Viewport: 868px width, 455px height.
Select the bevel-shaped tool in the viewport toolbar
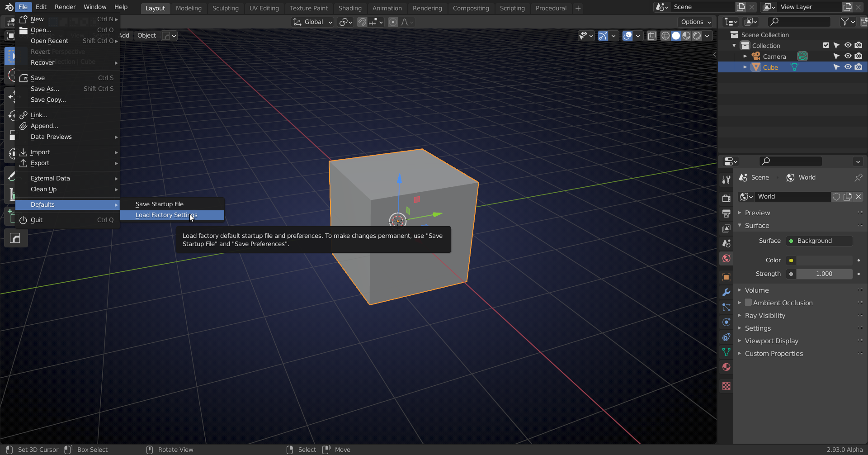(15, 238)
